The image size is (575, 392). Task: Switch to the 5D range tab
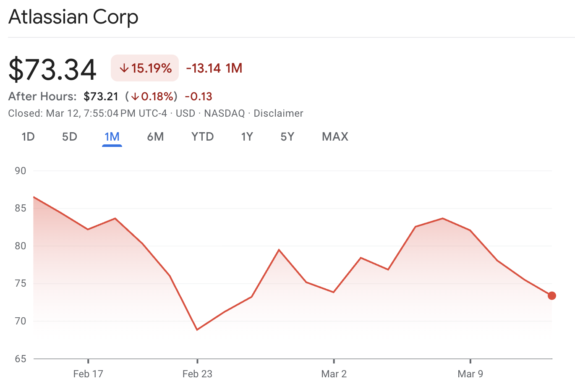(70, 137)
